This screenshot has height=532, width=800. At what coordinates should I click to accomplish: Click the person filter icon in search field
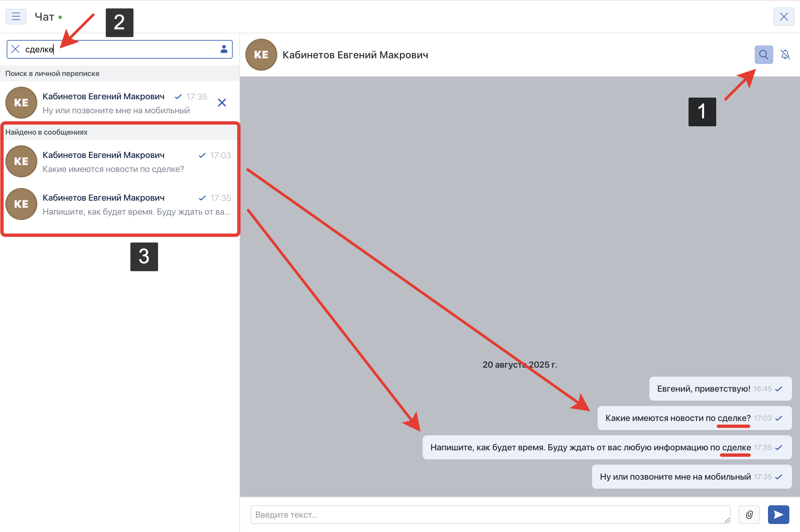224,49
